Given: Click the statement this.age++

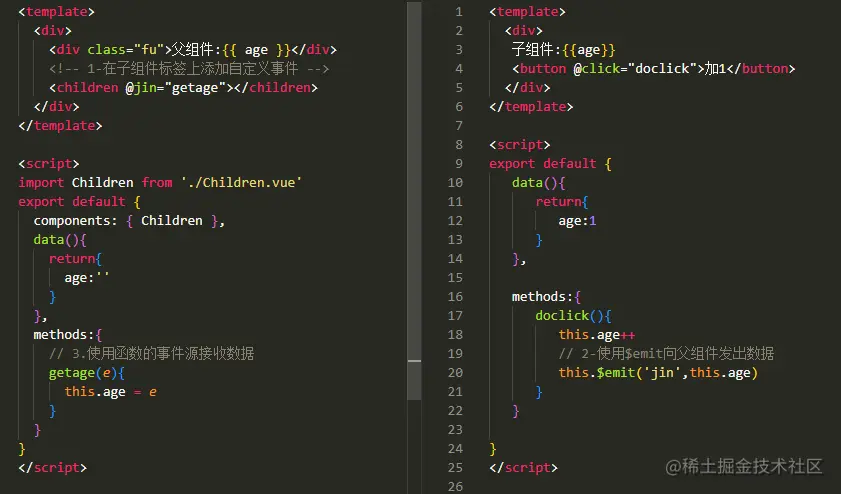Looking at the screenshot, I should pos(596,335).
